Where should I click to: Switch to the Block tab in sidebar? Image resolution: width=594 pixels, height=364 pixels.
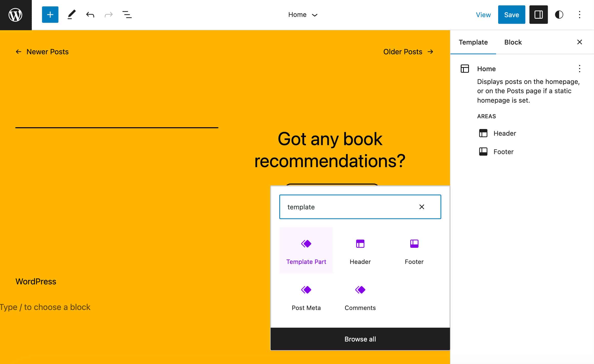(x=513, y=41)
